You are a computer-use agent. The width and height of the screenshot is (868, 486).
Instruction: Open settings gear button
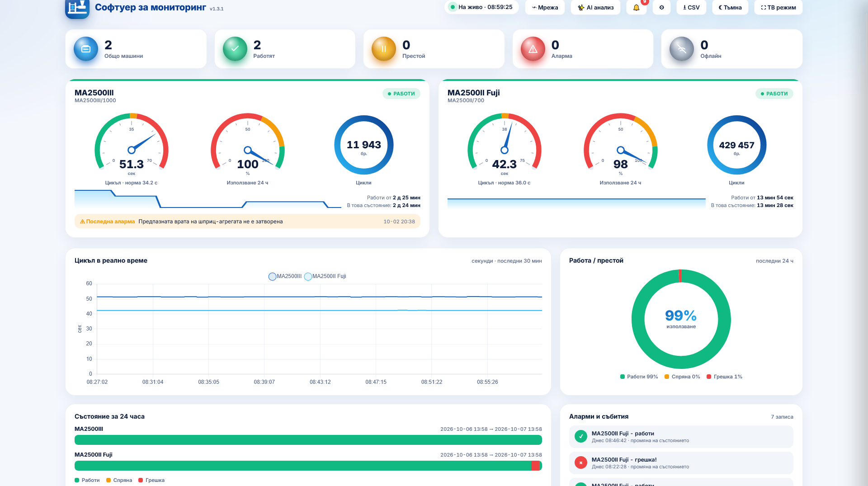[x=661, y=8]
